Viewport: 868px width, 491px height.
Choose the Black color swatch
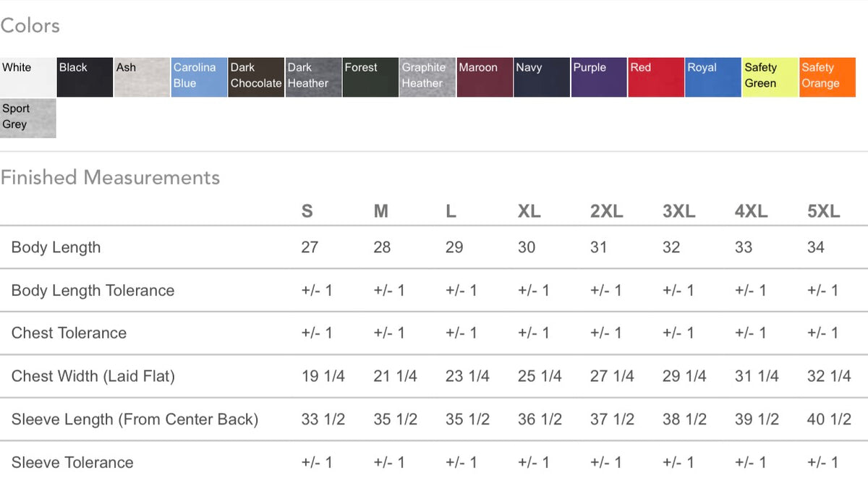point(85,77)
